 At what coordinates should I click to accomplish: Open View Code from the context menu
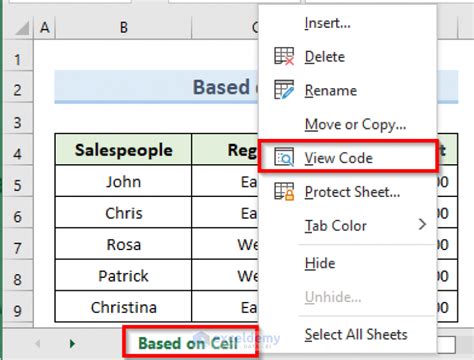click(x=347, y=158)
